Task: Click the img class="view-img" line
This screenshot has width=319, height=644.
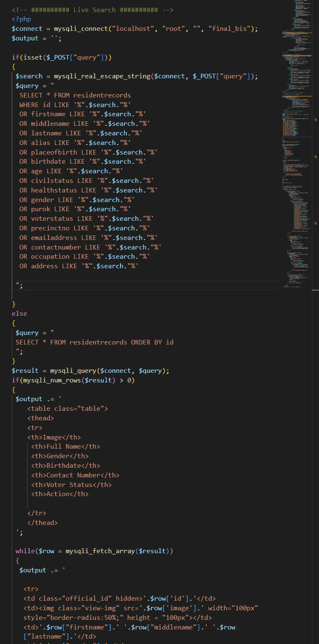Action: (141, 608)
